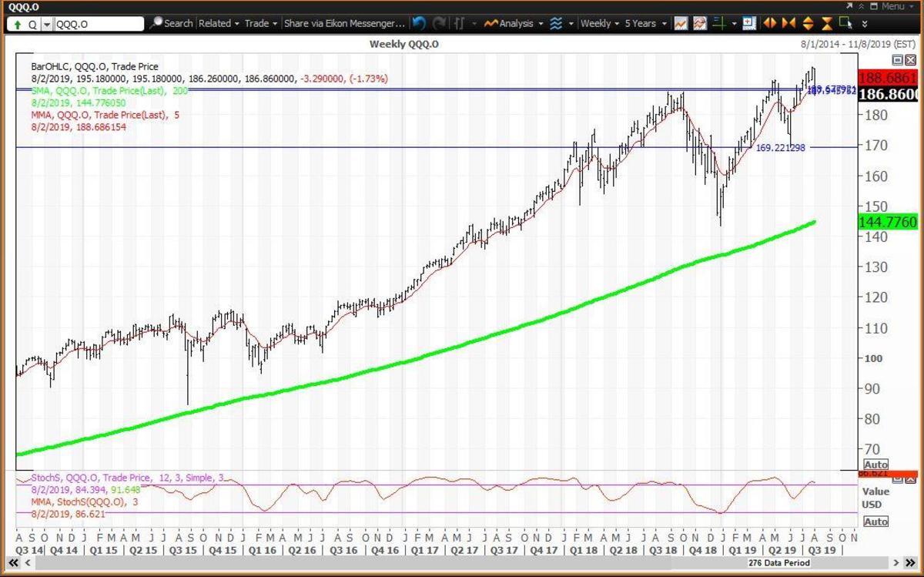Click the orange vertical expand arrows icon
Screen dimensions: 924x577
(x=808, y=23)
